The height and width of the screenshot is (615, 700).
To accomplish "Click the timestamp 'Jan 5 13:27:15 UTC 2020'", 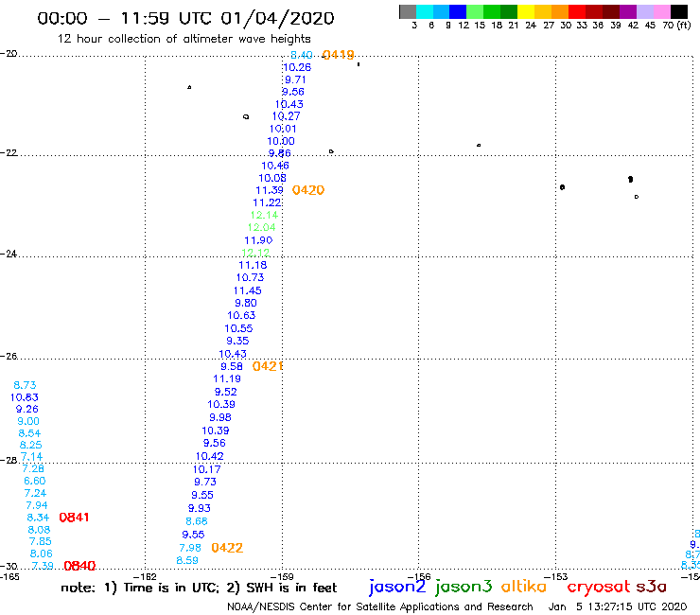I will [618, 607].
